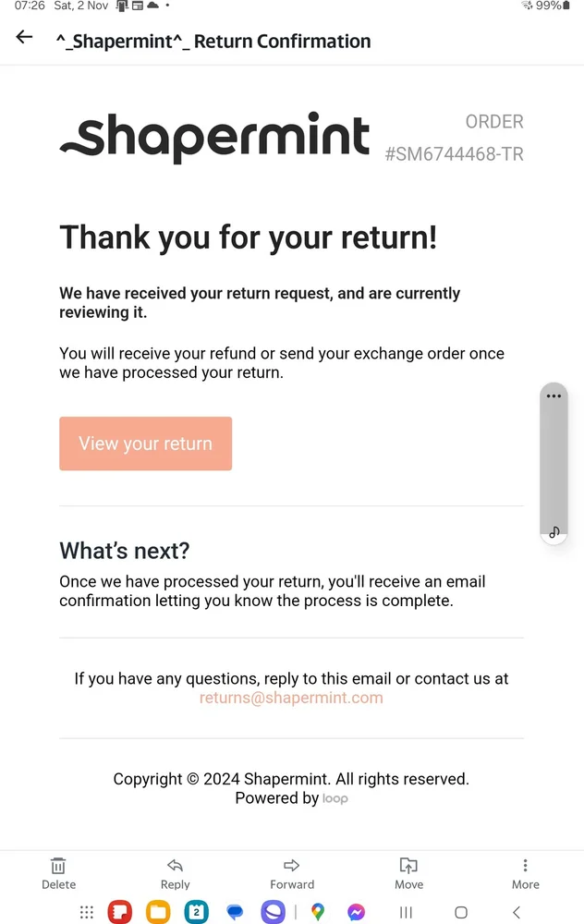Screen dimensions: 584x924
Task: Open the app drawer grid
Action: (x=87, y=912)
